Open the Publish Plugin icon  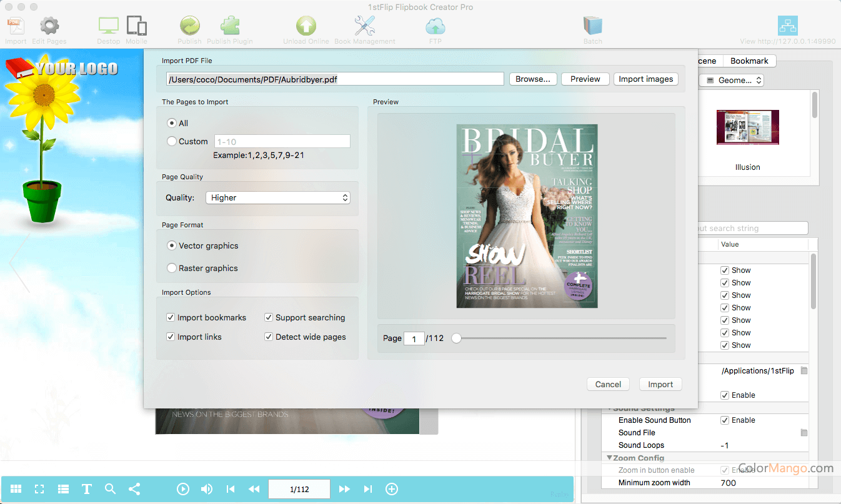tap(230, 26)
